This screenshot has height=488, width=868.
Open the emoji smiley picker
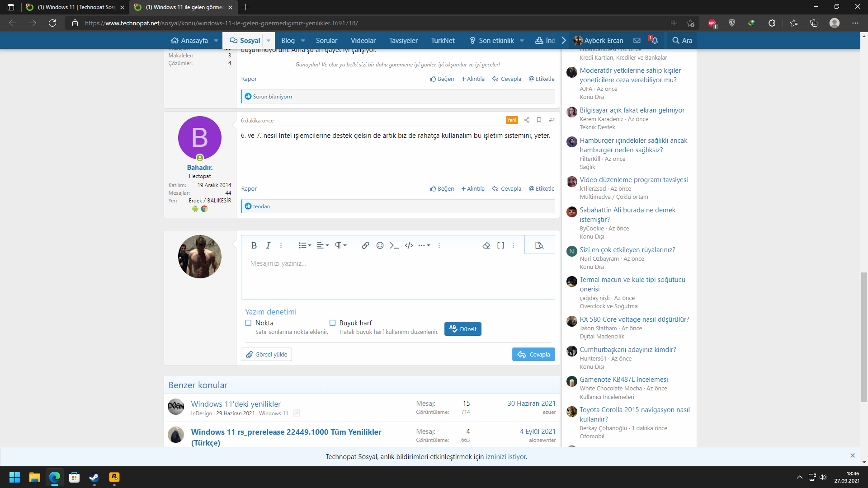click(x=380, y=245)
